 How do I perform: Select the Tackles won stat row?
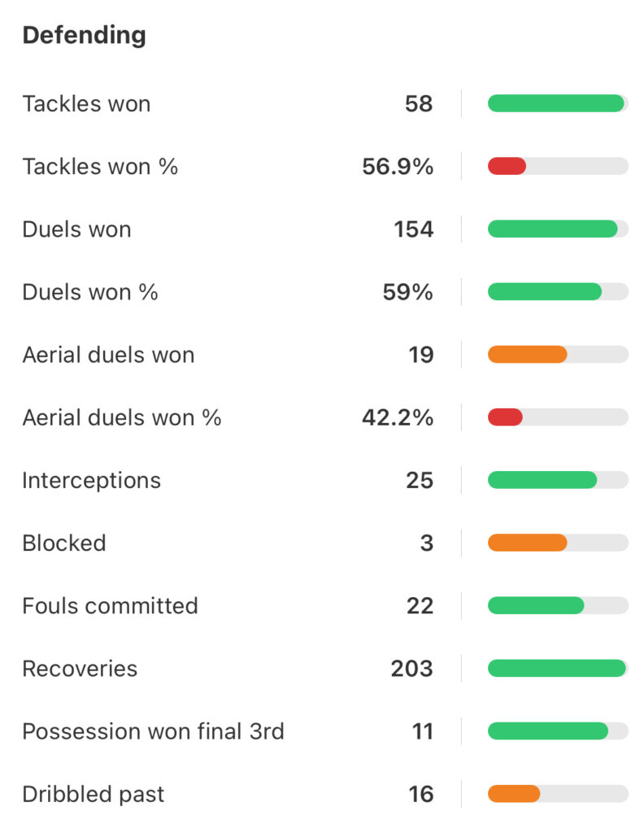pyautogui.click(x=325, y=103)
